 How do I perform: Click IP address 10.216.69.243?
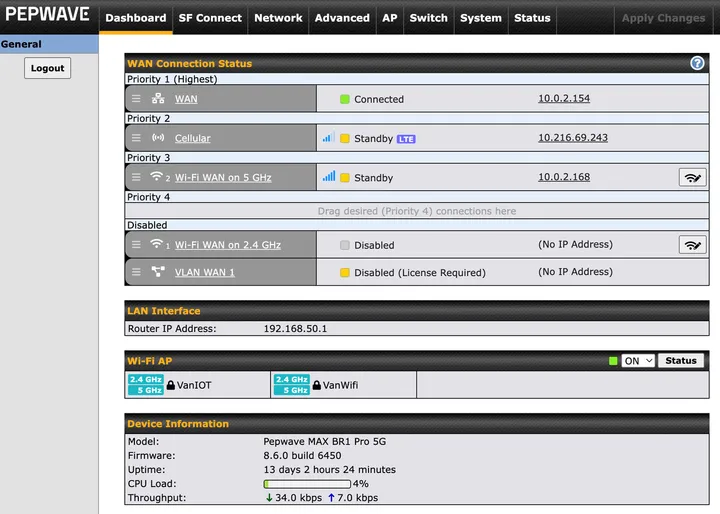click(x=573, y=138)
